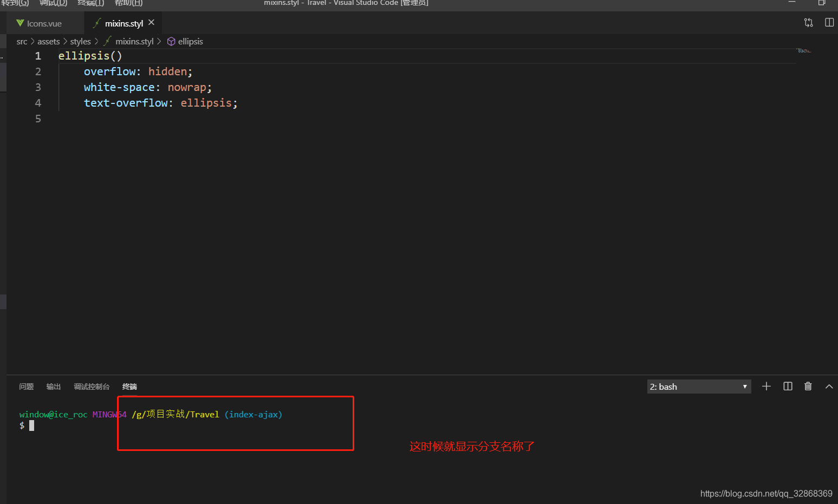Click 'overflow: hidden;' on line 2

pos(138,71)
